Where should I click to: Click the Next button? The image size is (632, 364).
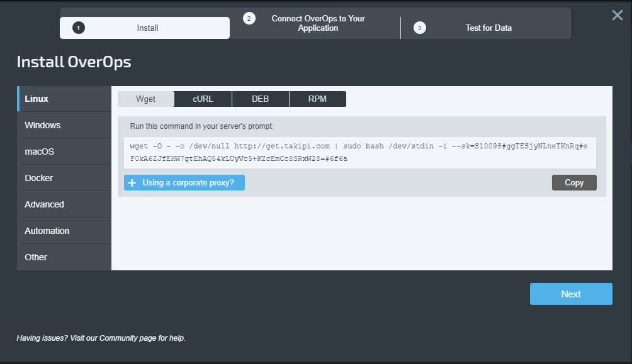coord(571,294)
